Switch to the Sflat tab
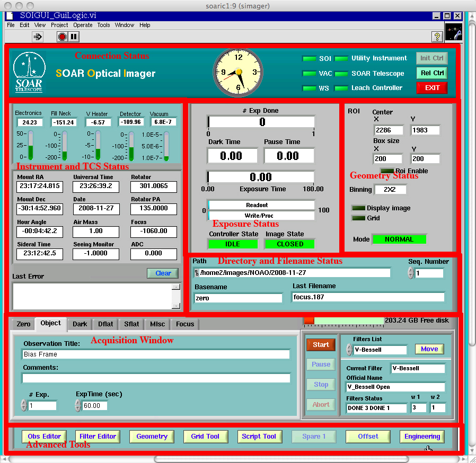Image resolution: width=476 pixels, height=463 pixels. [131, 324]
